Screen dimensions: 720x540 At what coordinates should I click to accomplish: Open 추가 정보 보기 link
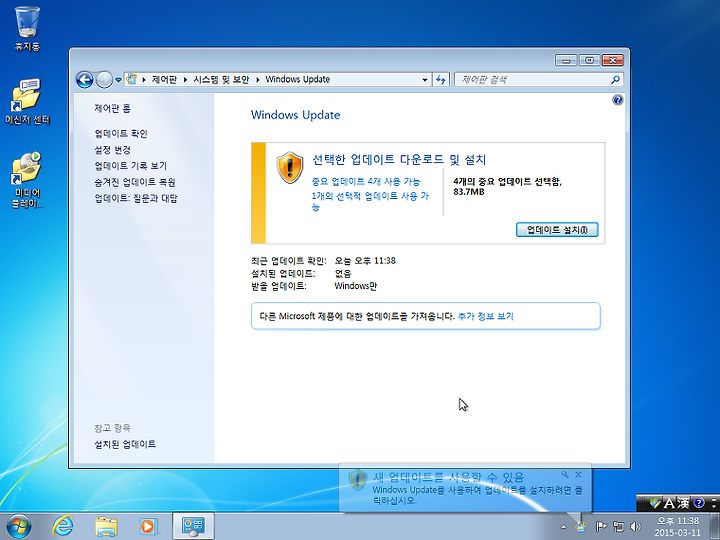(486, 316)
